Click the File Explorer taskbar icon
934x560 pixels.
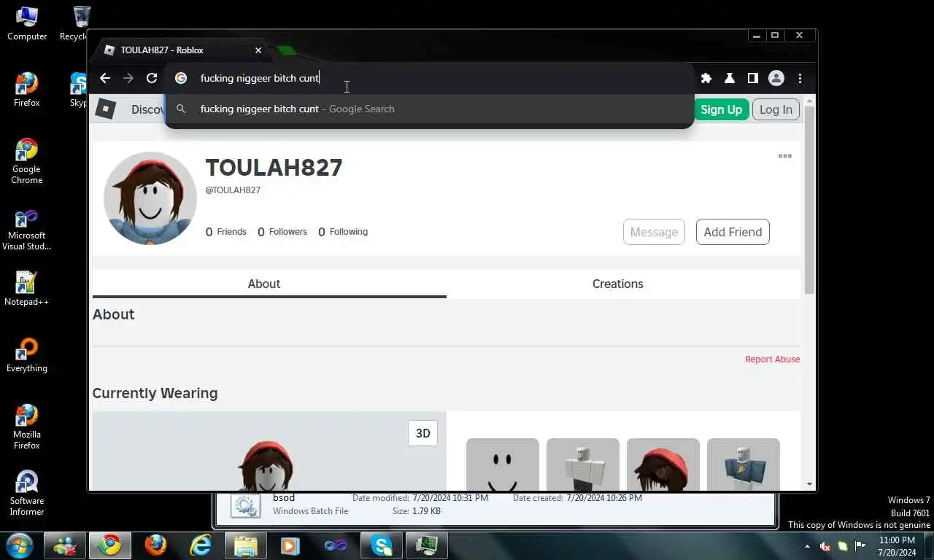[x=246, y=545]
